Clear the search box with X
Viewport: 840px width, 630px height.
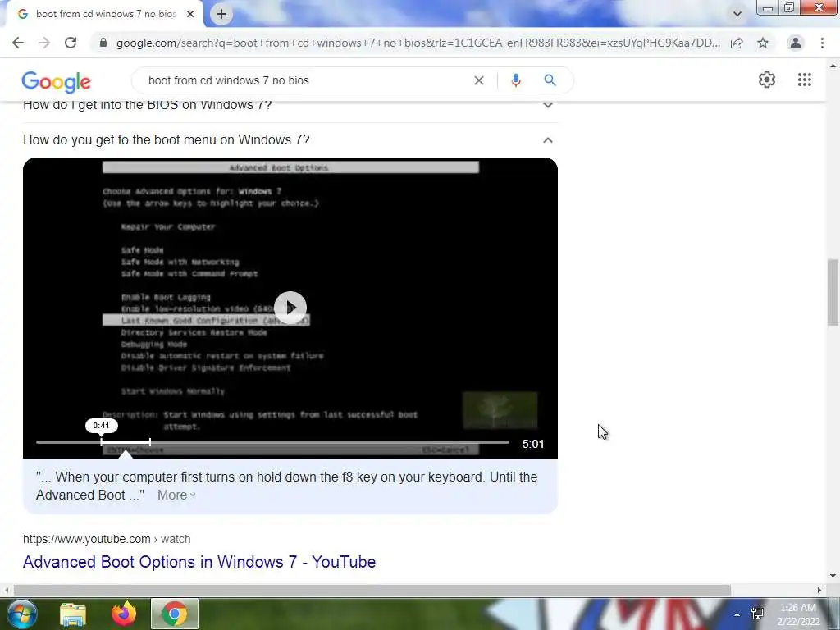[x=479, y=80]
